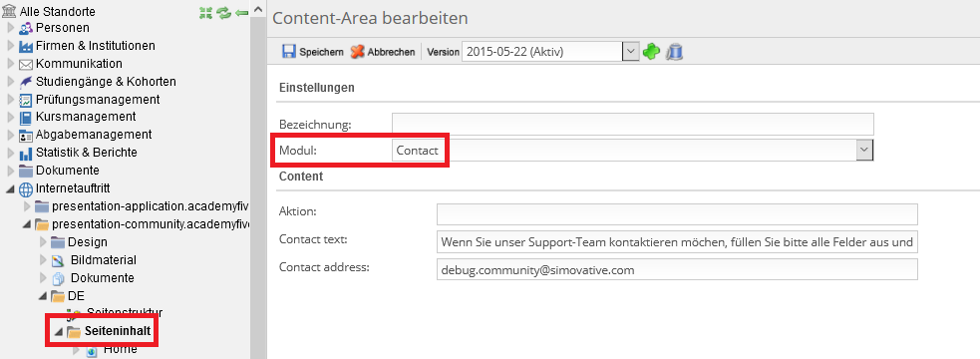This screenshot has height=359, width=980.
Task: Select Abgabemanagement tree item
Action: (x=94, y=135)
